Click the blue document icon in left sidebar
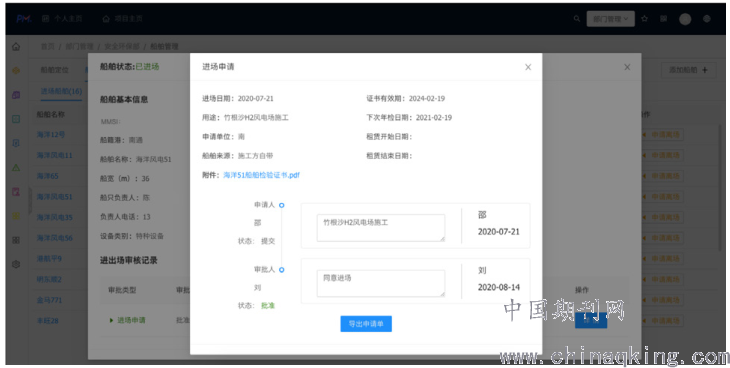730x368 pixels. pos(16,143)
